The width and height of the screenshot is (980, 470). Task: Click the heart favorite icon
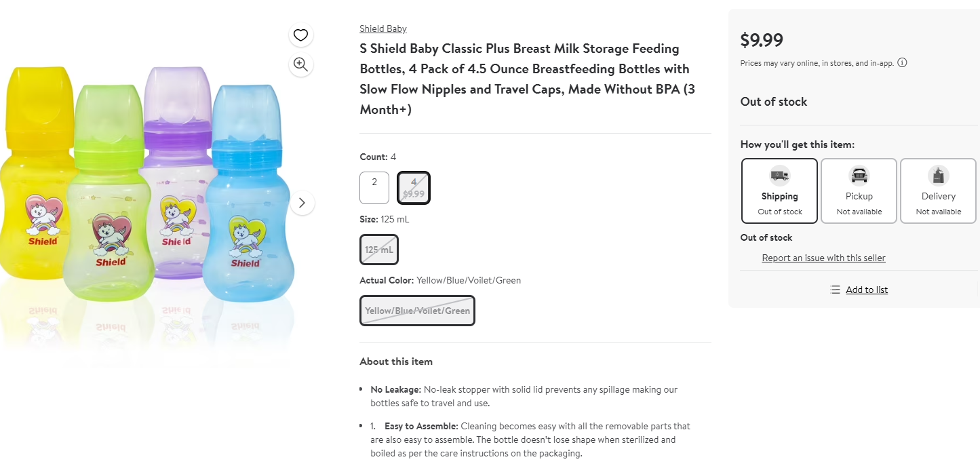pyautogui.click(x=300, y=35)
